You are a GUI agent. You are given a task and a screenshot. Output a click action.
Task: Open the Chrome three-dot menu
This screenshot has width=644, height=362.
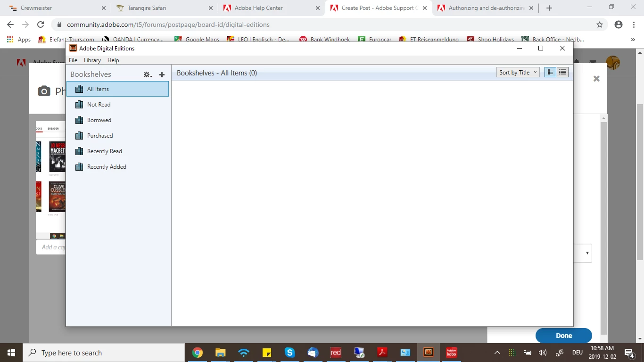pyautogui.click(x=633, y=25)
